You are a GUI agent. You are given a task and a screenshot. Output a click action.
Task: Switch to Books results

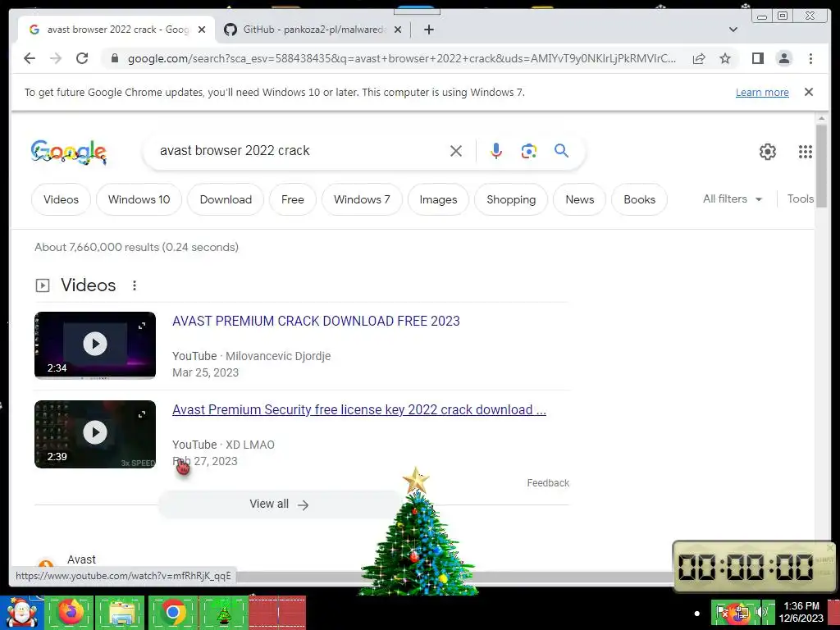pos(639,199)
